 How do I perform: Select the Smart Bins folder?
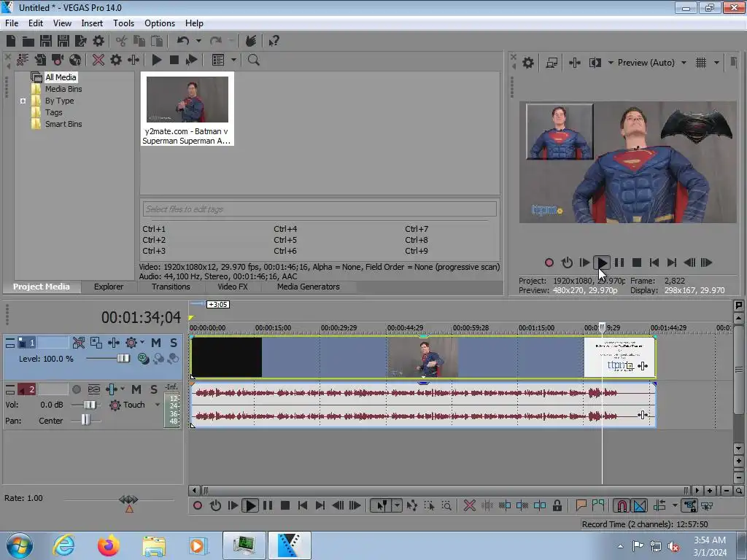(x=63, y=124)
